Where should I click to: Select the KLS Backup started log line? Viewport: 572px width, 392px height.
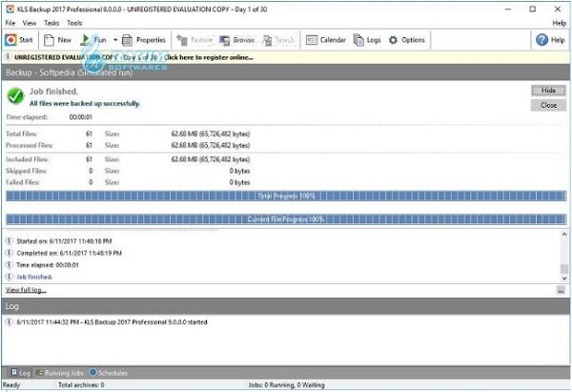click(112, 322)
